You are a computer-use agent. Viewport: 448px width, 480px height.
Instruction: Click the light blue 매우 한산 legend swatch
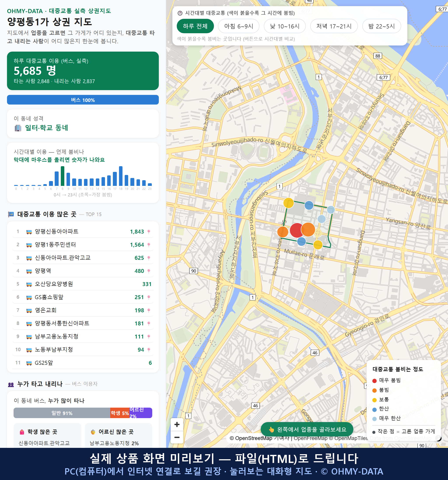click(374, 419)
